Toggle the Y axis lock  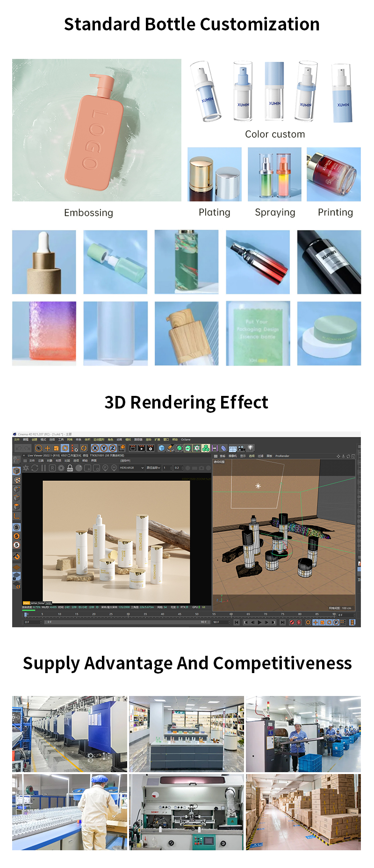pos(104,448)
